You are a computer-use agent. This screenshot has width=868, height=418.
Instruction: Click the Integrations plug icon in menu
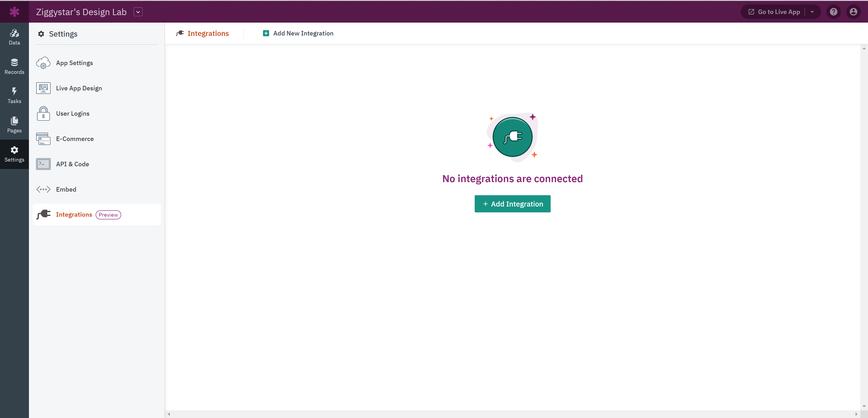pos(43,215)
